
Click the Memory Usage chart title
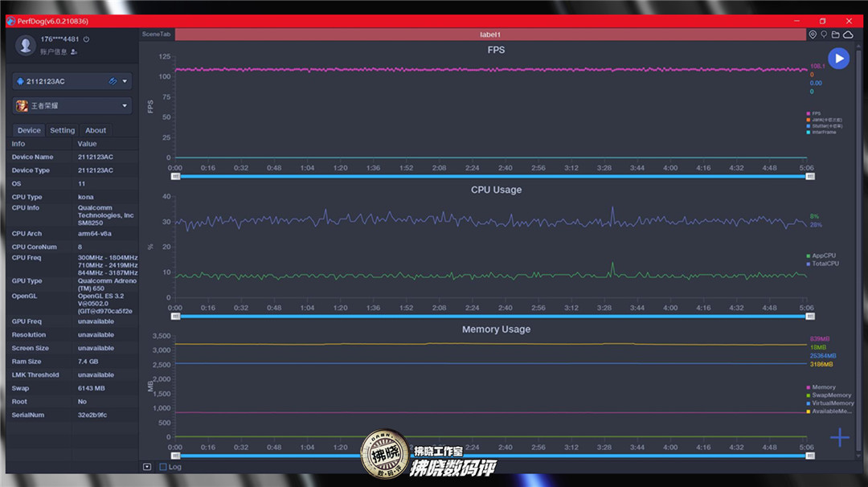tap(496, 329)
